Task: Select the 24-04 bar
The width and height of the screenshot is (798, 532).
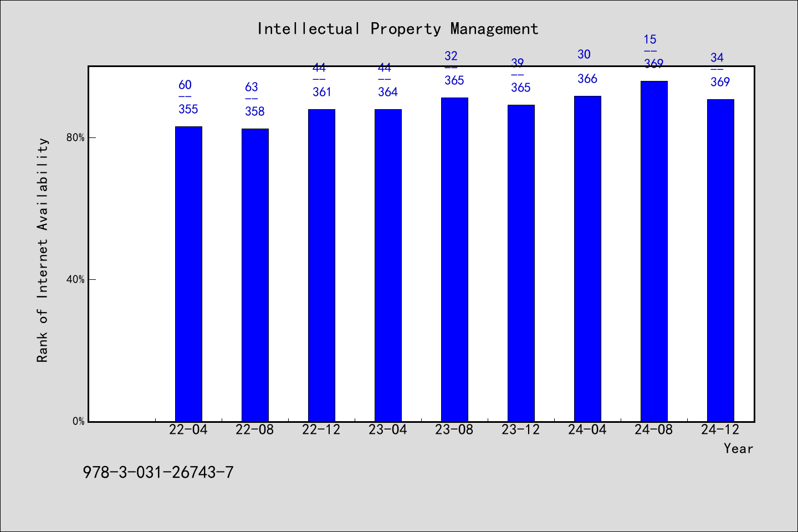Action: click(x=587, y=259)
